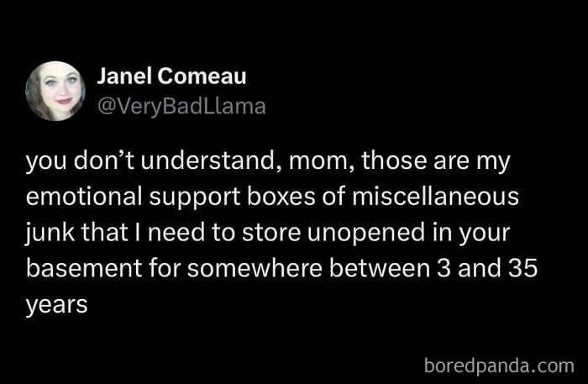Viewport: 588px width, 384px height.
Task: Click the word 'support' in the tweet
Action: click(x=195, y=197)
